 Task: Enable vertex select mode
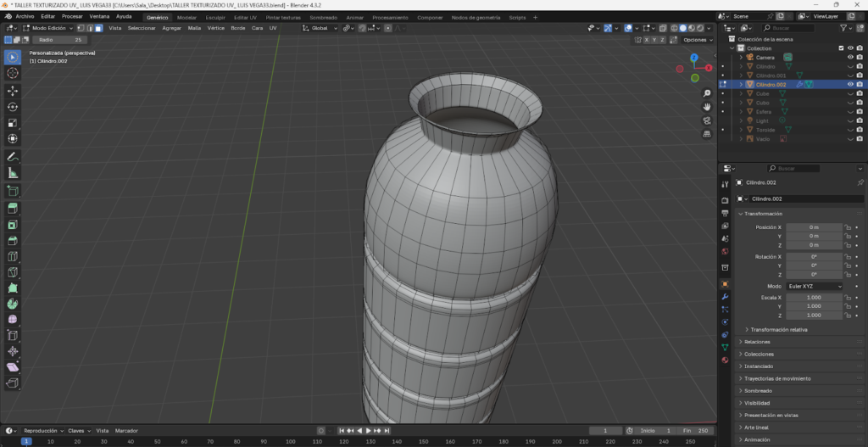tap(81, 28)
